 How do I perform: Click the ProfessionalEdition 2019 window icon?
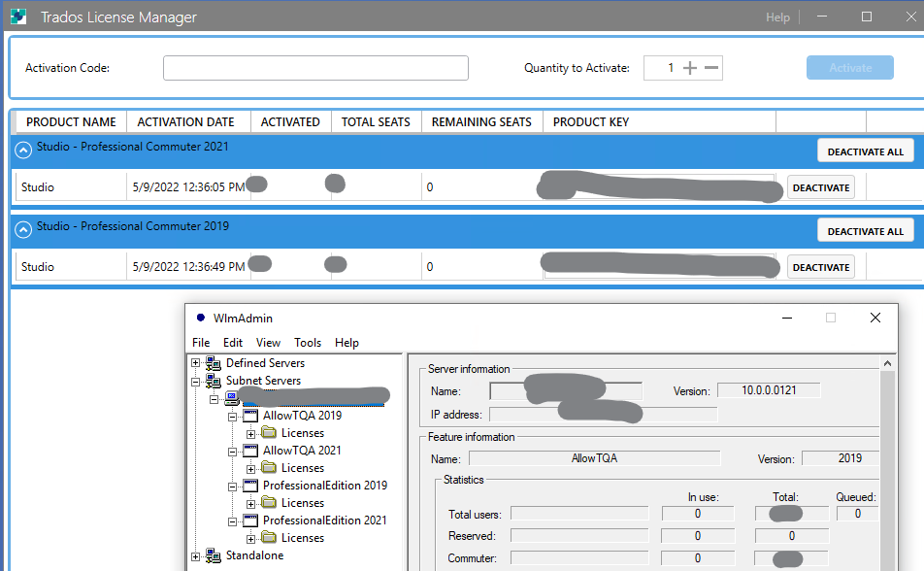click(250, 486)
